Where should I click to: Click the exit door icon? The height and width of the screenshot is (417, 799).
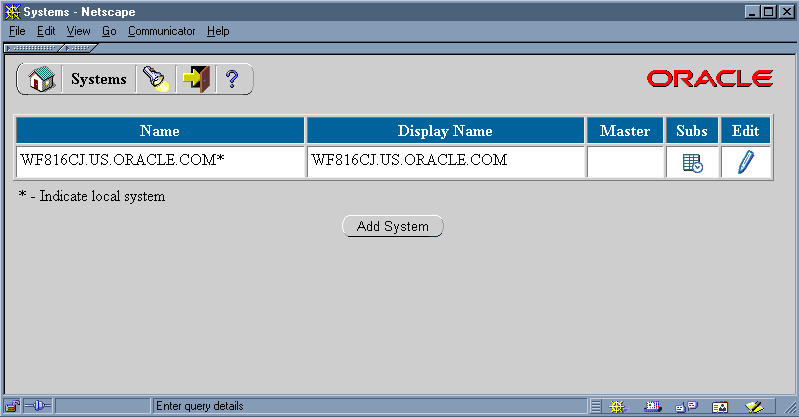tap(196, 80)
